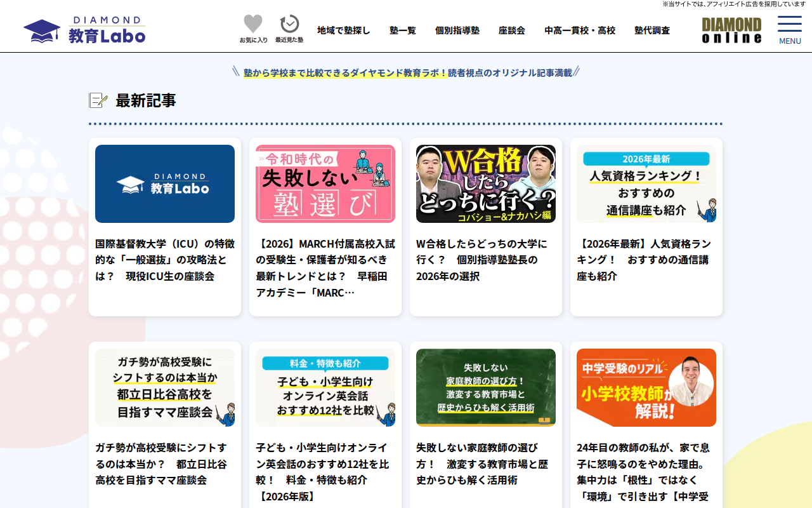Open the ICU article thumbnail with Labo logo
The height and width of the screenshot is (508, 812).
(x=165, y=184)
